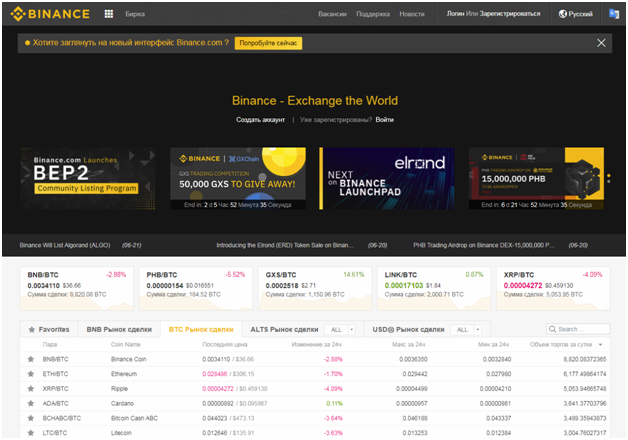
Task: Sort by Изменение за 24ч column
Action: (x=316, y=345)
